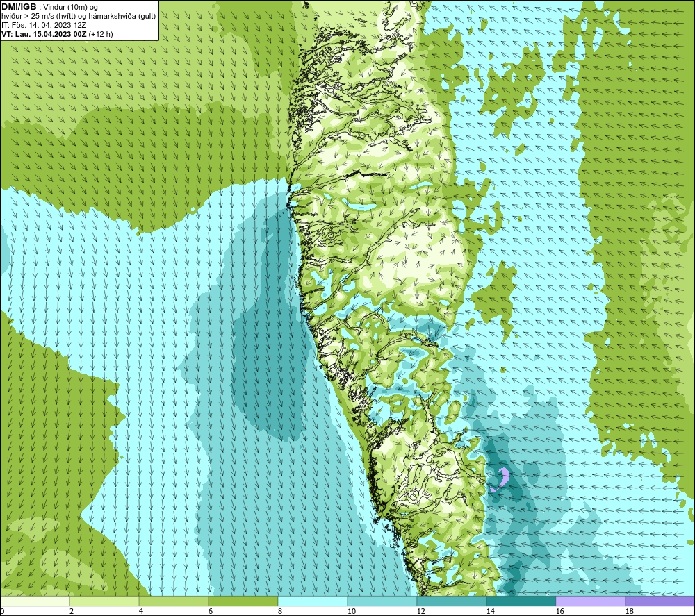The width and height of the screenshot is (695, 616).
Task: Click the DMI/IGB title text
Action: 19,7
